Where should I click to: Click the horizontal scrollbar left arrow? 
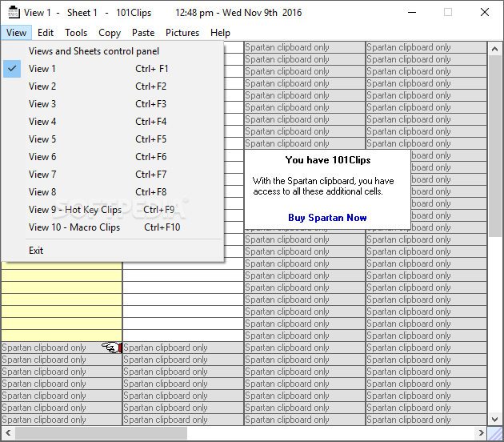coord(8,433)
